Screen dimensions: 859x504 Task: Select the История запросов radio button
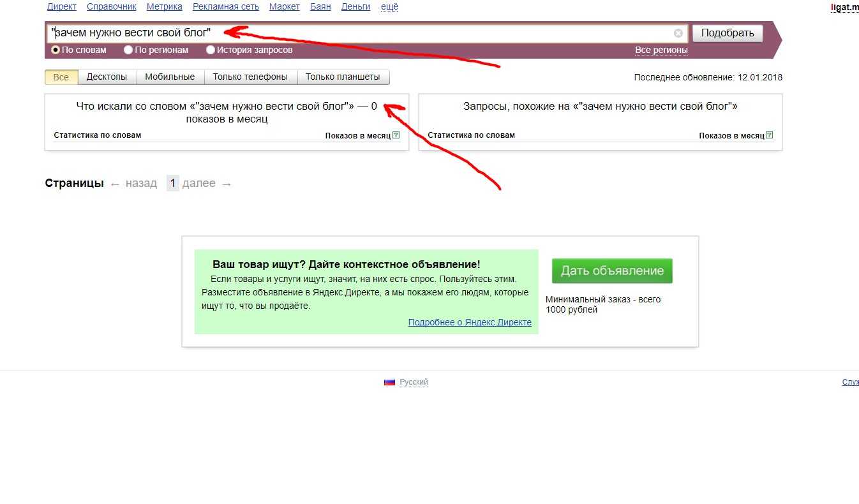point(210,50)
